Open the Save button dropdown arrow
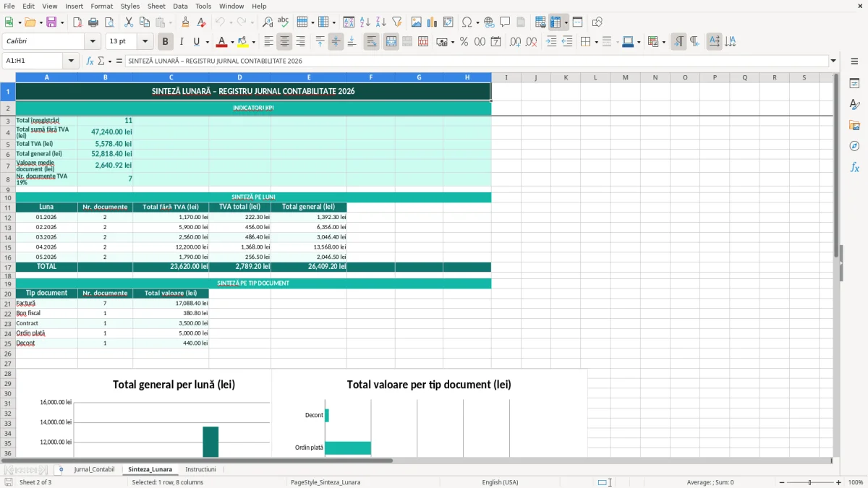 point(62,22)
